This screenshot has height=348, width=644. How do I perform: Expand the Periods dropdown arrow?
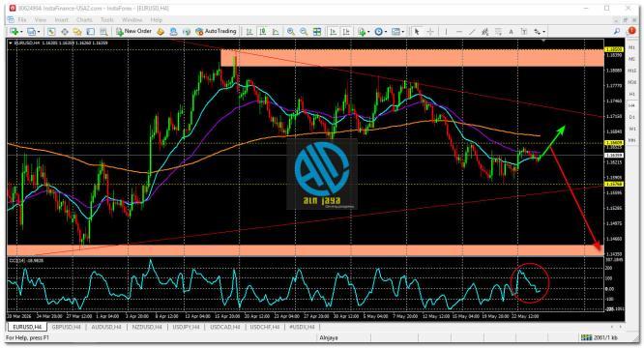[x=386, y=32]
